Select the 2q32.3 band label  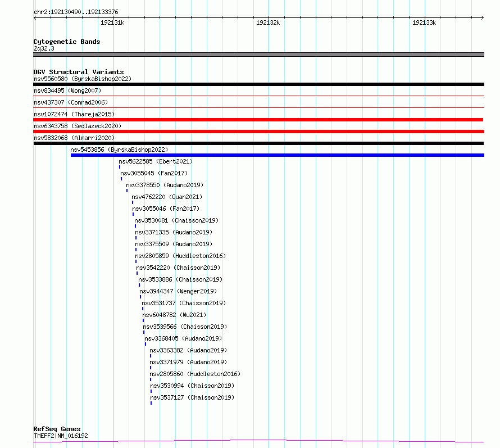tap(44, 48)
